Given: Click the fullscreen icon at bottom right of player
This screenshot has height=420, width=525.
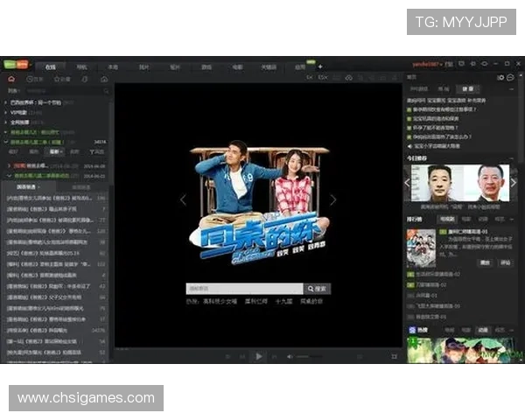Looking at the screenshot, I should [x=394, y=356].
